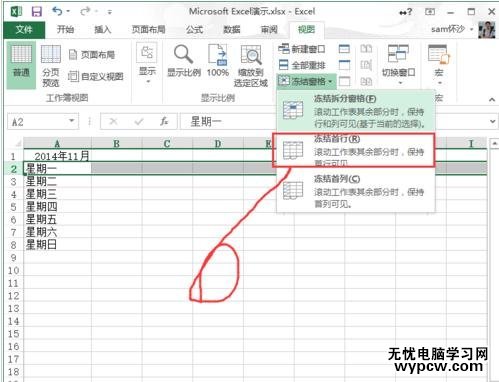Click the unhide window icon
The image size is (499, 382).
point(344,81)
